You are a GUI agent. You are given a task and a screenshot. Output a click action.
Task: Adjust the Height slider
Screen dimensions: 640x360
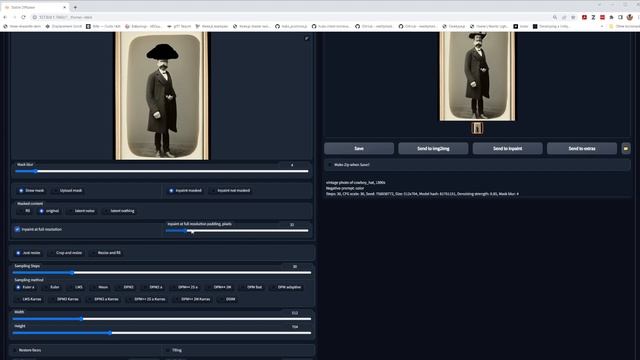[162, 333]
